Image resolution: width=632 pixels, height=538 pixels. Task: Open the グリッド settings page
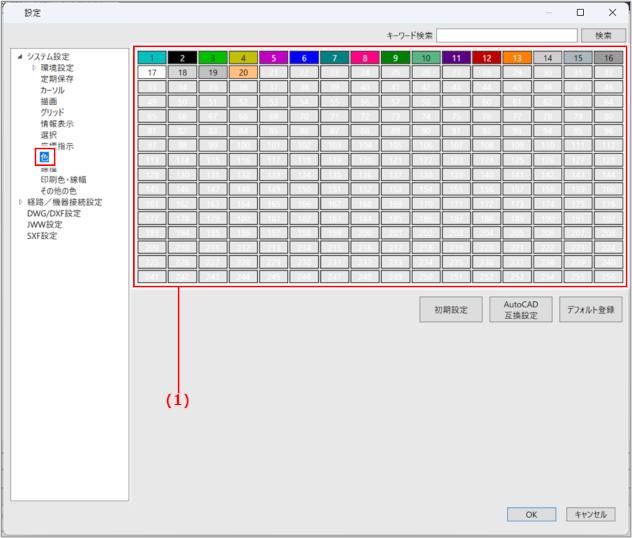[x=52, y=112]
